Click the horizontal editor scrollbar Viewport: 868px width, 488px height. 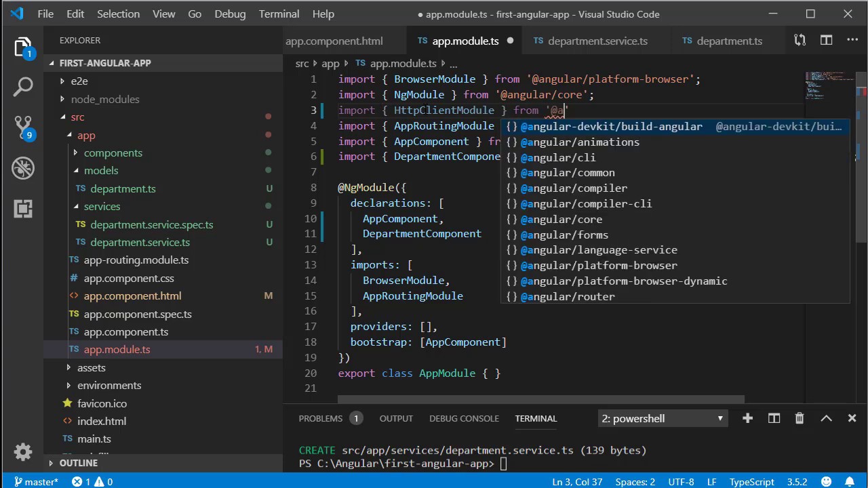pos(540,399)
